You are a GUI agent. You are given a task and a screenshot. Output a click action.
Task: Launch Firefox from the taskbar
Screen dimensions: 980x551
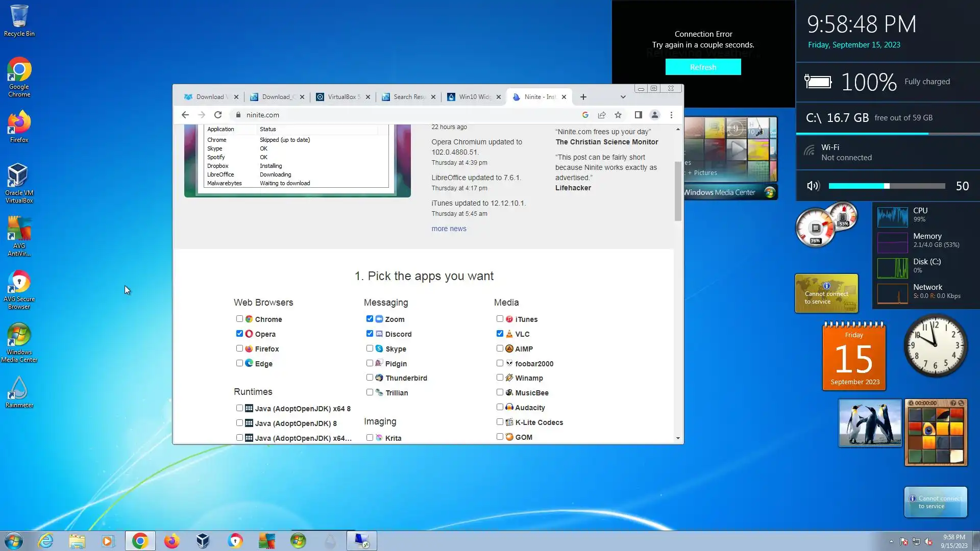171,541
